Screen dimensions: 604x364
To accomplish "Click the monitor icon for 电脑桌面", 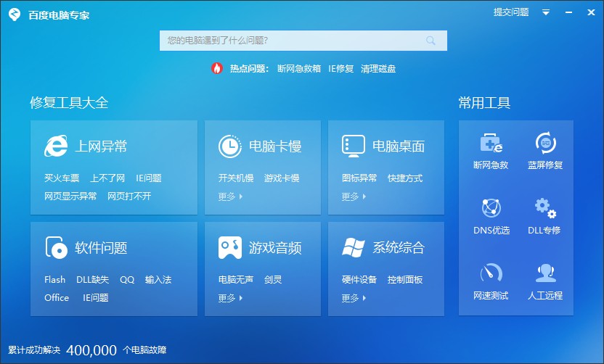I will coord(354,146).
